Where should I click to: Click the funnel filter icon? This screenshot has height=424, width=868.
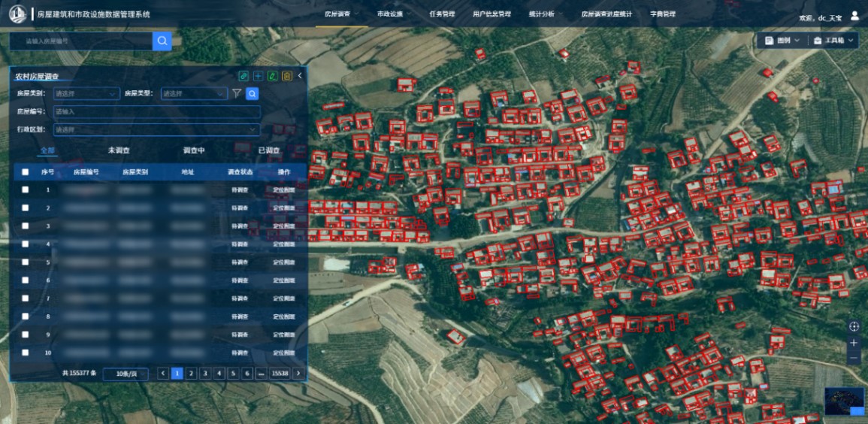pyautogui.click(x=237, y=94)
